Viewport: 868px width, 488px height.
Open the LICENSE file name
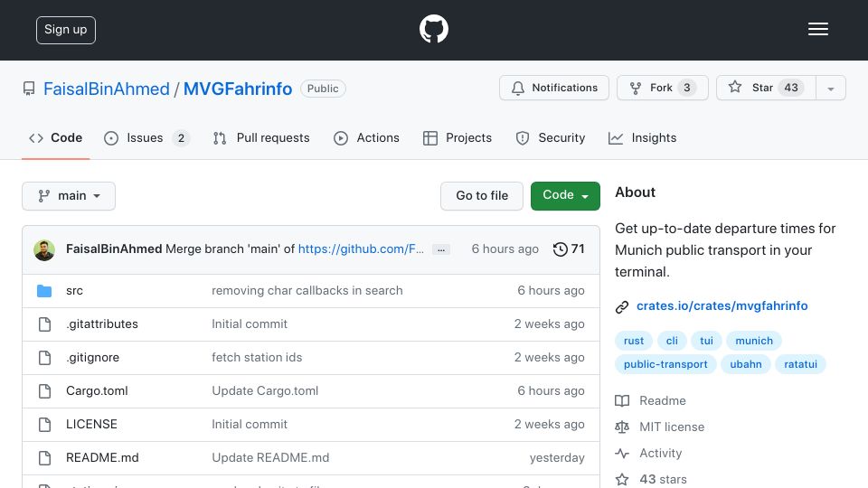[91, 425]
